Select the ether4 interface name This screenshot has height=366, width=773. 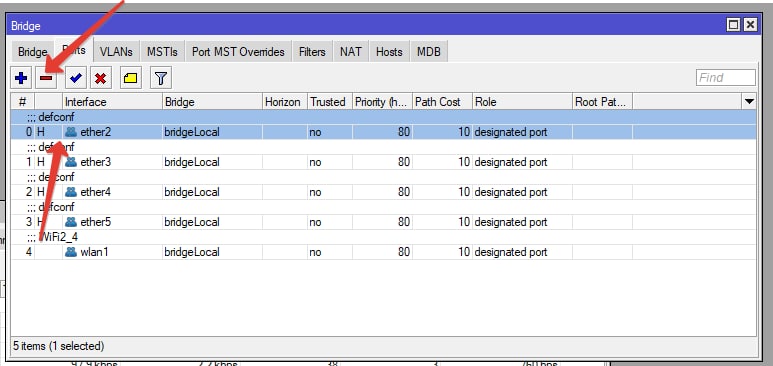point(96,192)
